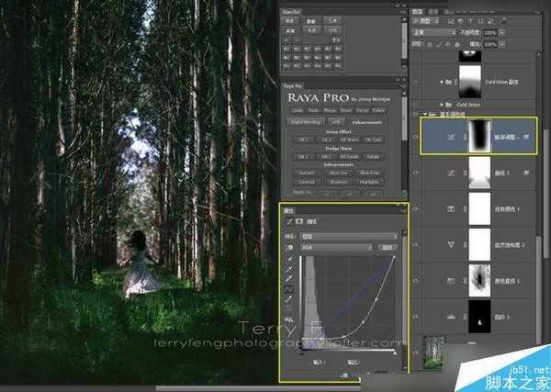
Task: Select the pencil draw-curve tool in Curves panel
Action: point(289,299)
